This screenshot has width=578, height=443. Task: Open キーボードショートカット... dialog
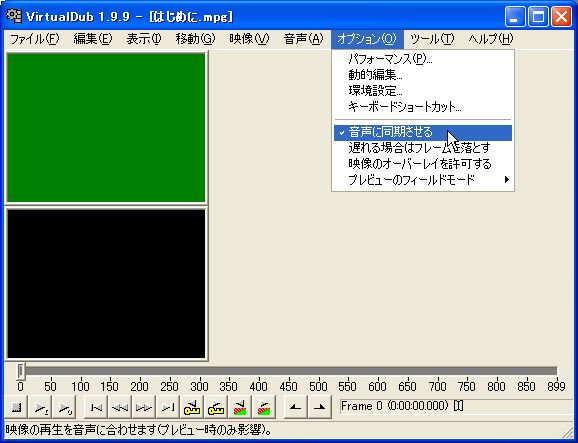(423, 107)
